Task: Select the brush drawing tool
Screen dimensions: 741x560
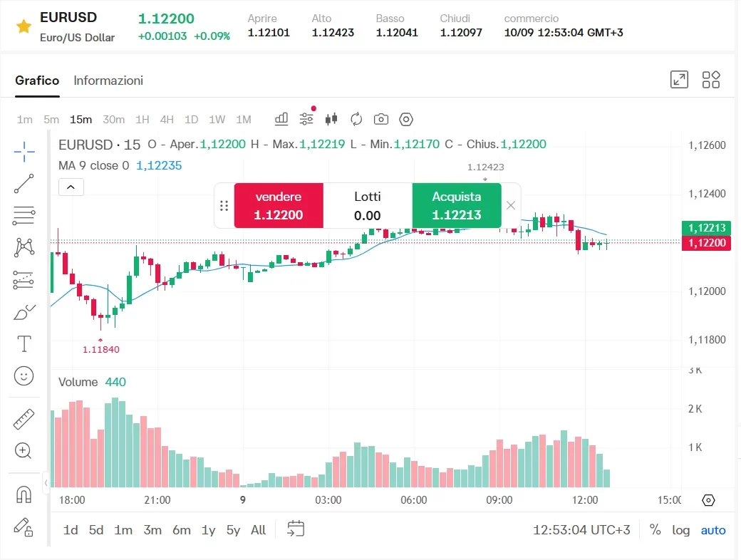Action: click(x=24, y=312)
